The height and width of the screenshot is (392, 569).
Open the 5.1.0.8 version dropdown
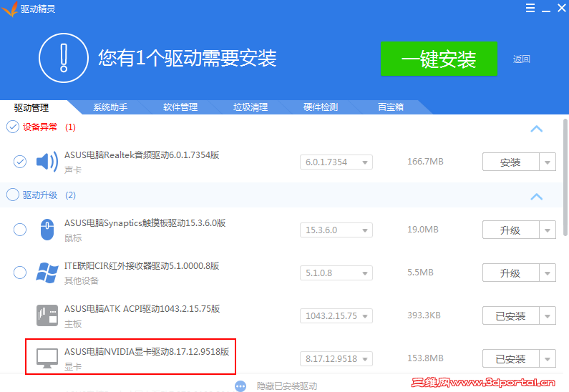coord(336,273)
